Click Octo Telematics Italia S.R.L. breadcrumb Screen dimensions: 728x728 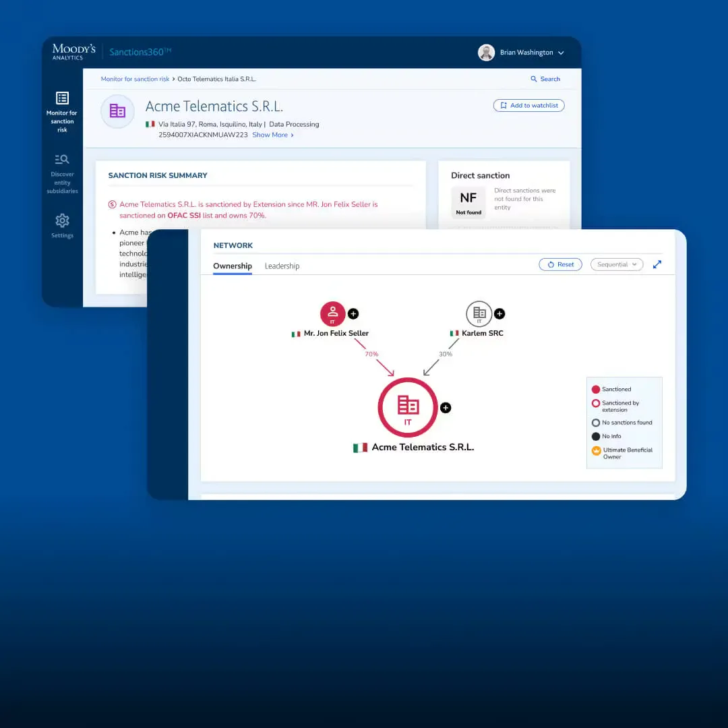(216, 79)
